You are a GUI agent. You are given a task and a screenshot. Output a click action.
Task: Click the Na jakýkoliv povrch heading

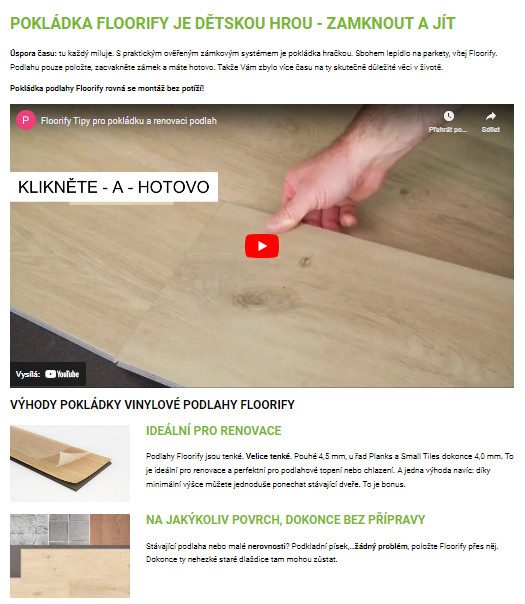click(285, 520)
